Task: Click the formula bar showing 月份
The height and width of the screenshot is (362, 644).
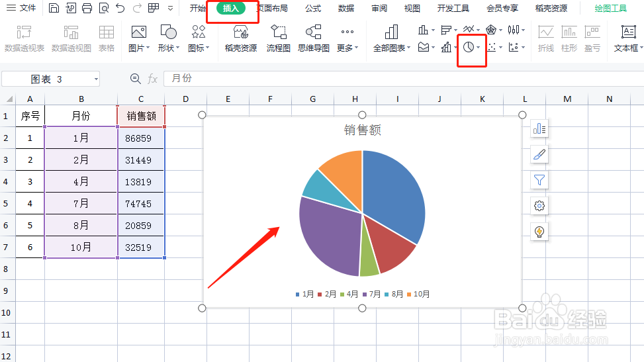Action: 403,79
